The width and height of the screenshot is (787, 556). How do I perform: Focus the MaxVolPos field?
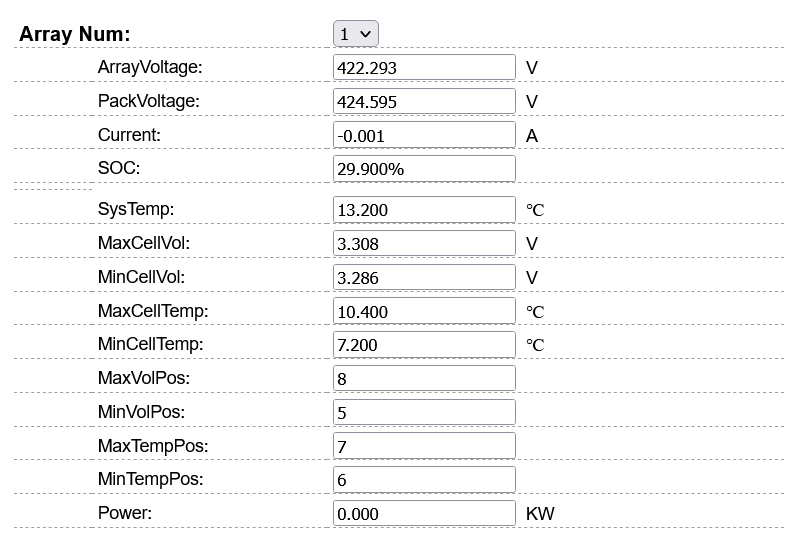coord(424,379)
